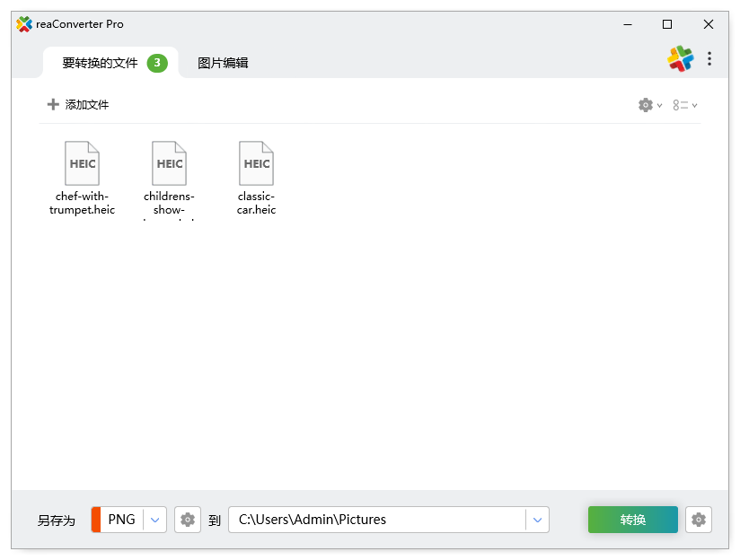Open the gear beside the 转换 button

[699, 520]
